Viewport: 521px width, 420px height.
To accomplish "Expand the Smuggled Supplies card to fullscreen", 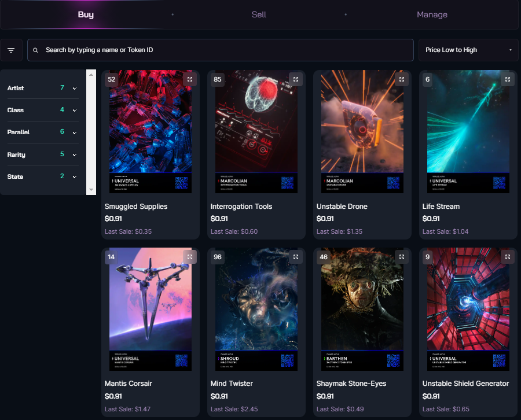I will tap(189, 79).
